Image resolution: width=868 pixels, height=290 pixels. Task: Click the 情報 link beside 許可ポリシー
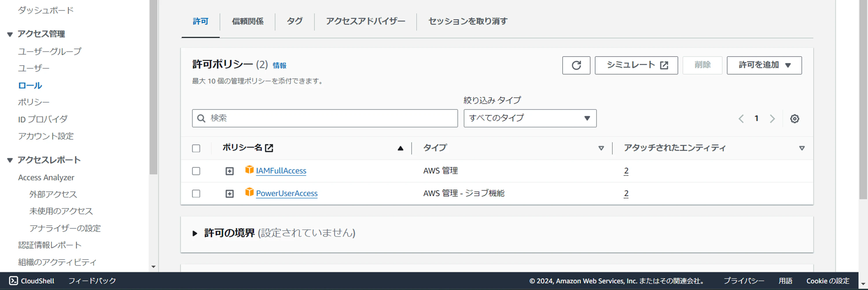click(279, 65)
